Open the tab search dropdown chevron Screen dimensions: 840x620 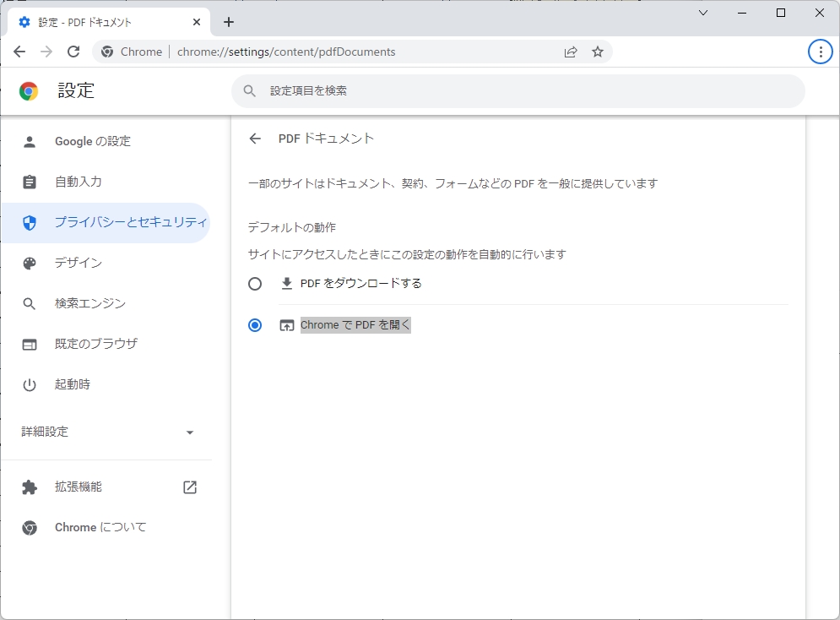(x=703, y=13)
